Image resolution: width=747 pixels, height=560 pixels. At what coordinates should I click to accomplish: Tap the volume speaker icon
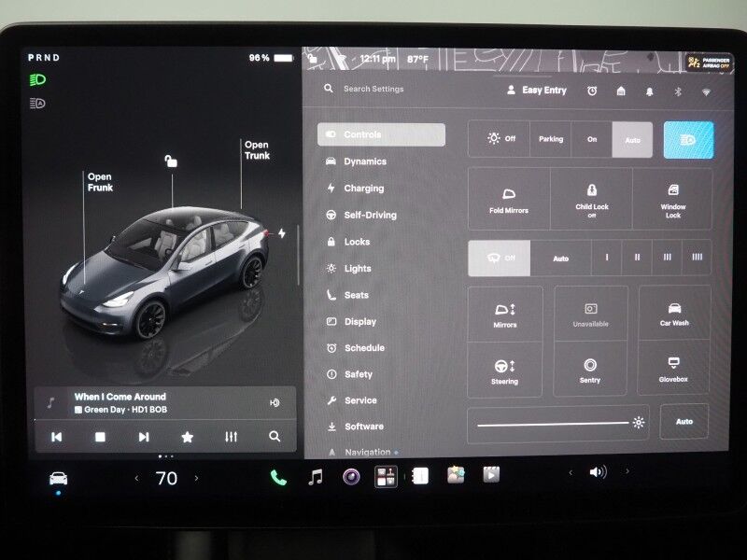[x=598, y=472]
